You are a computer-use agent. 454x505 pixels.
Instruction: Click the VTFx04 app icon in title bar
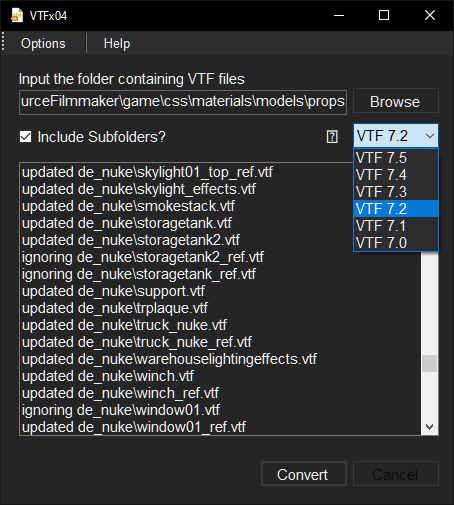17,15
